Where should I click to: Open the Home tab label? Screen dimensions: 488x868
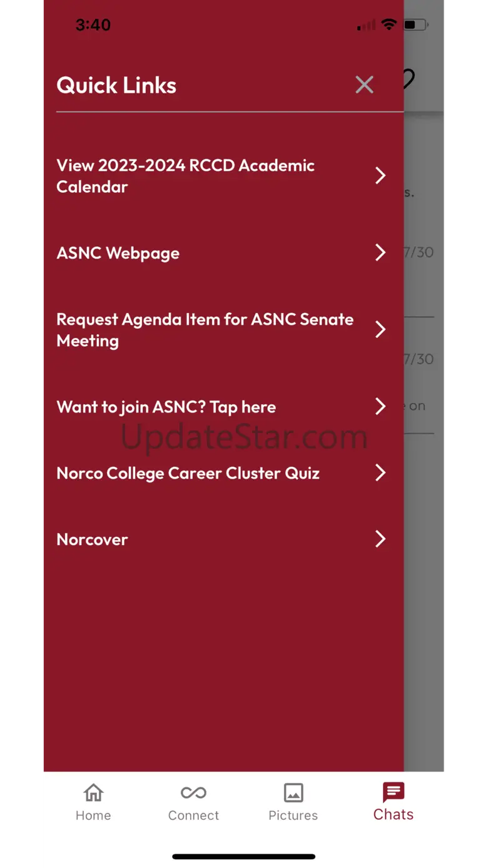[x=93, y=815]
